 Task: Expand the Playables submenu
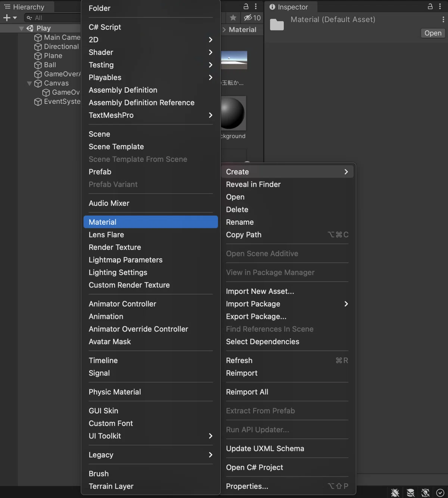[150, 78]
